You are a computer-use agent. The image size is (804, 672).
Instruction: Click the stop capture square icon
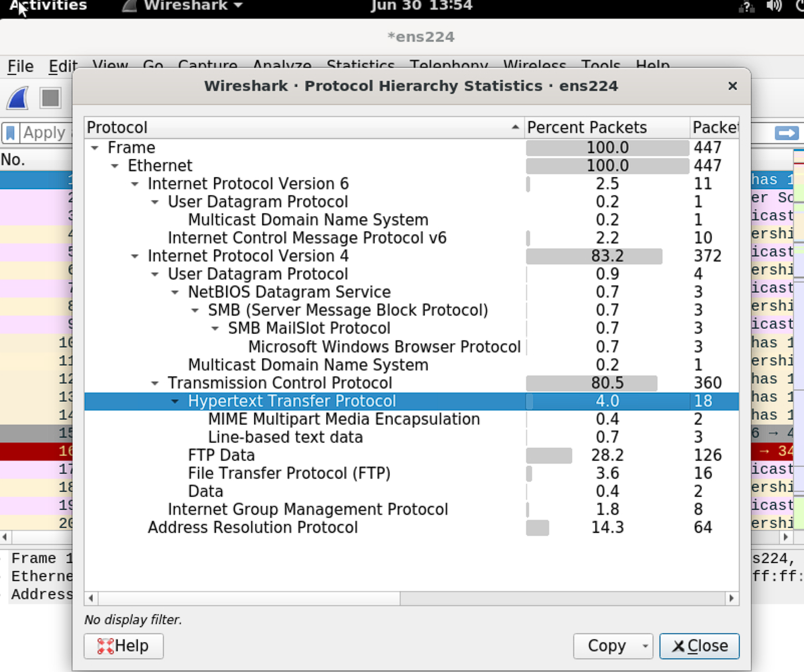50,98
